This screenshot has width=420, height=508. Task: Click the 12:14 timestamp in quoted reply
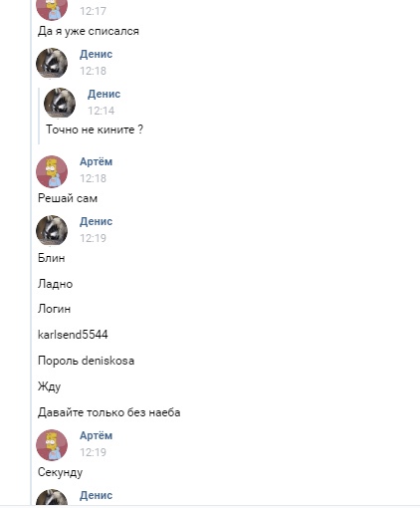point(102,111)
